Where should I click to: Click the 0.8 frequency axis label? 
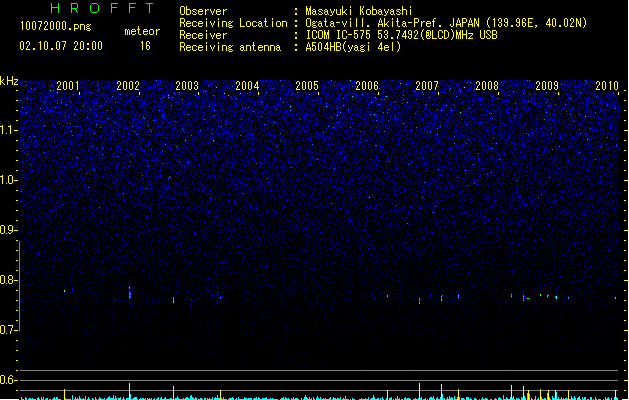pos(8,280)
